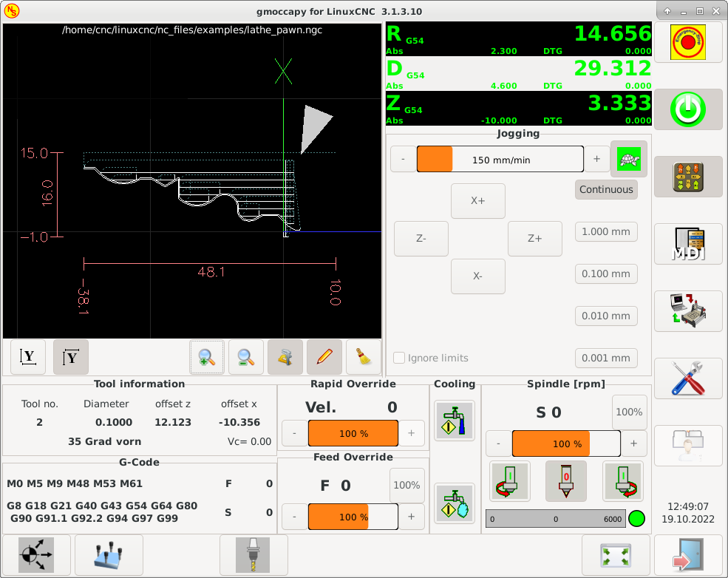The image size is (728, 578).
Task: Switch to Auto mode
Action: pyautogui.click(x=688, y=311)
